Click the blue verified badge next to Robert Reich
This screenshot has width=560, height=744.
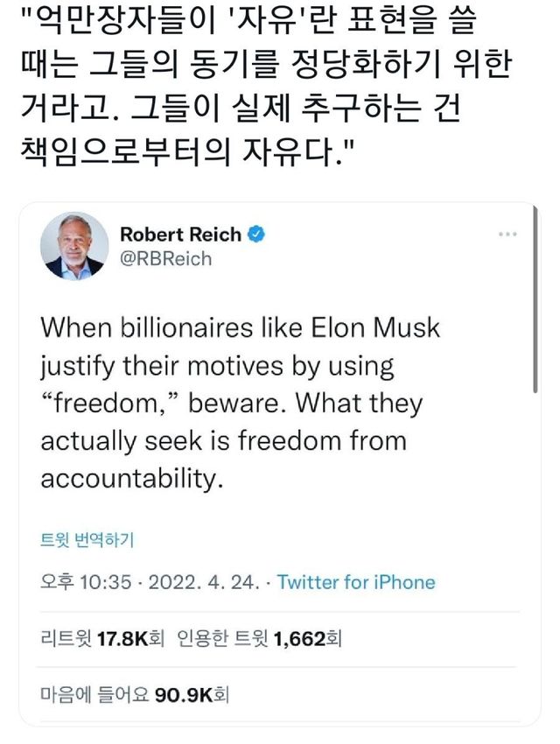[255, 235]
